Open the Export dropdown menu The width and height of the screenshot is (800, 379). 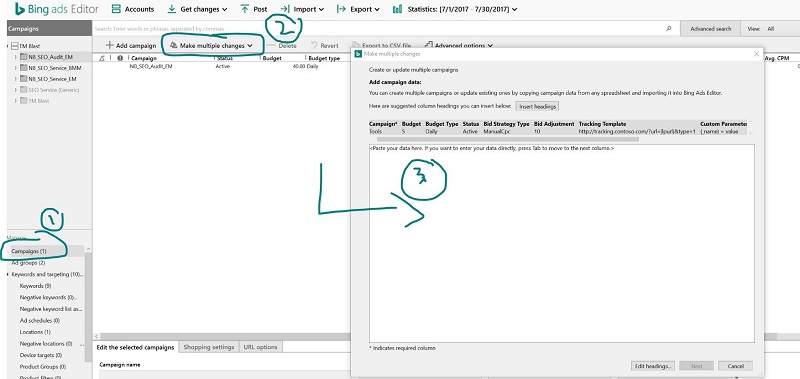click(358, 9)
